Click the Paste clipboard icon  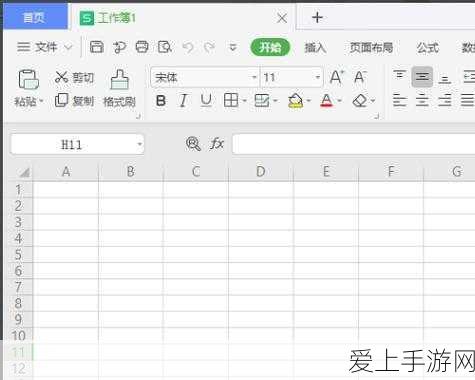coord(28,79)
